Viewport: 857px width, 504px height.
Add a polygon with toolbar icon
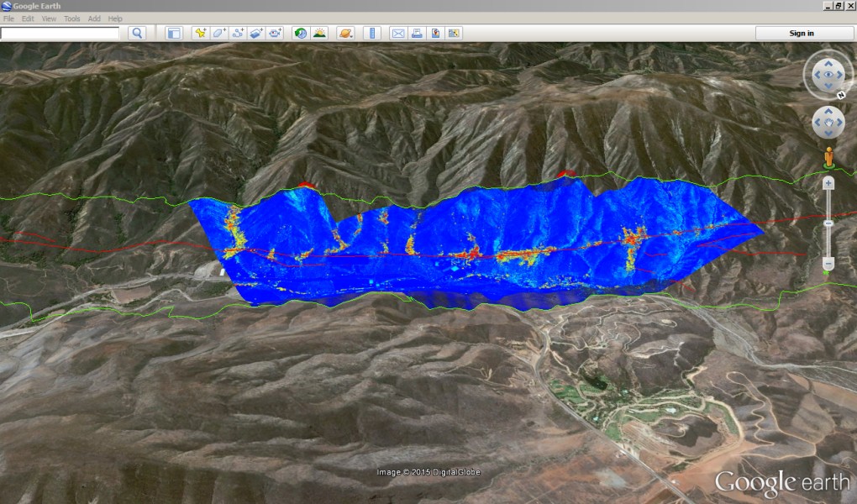[218, 33]
